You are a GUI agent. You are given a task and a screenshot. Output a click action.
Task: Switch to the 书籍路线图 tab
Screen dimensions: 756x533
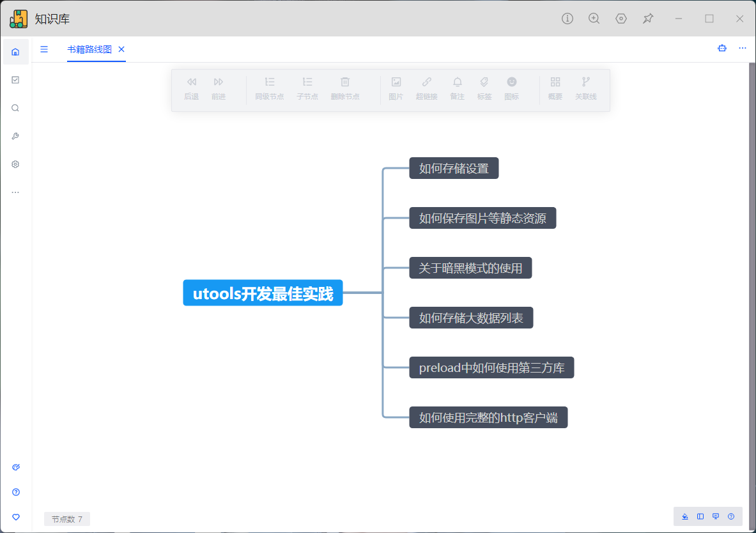click(x=89, y=49)
